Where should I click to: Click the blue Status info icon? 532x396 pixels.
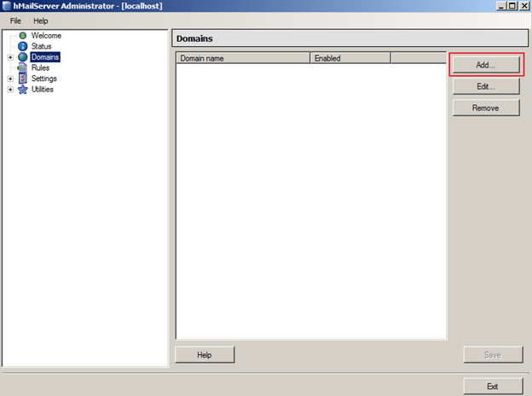pos(23,46)
